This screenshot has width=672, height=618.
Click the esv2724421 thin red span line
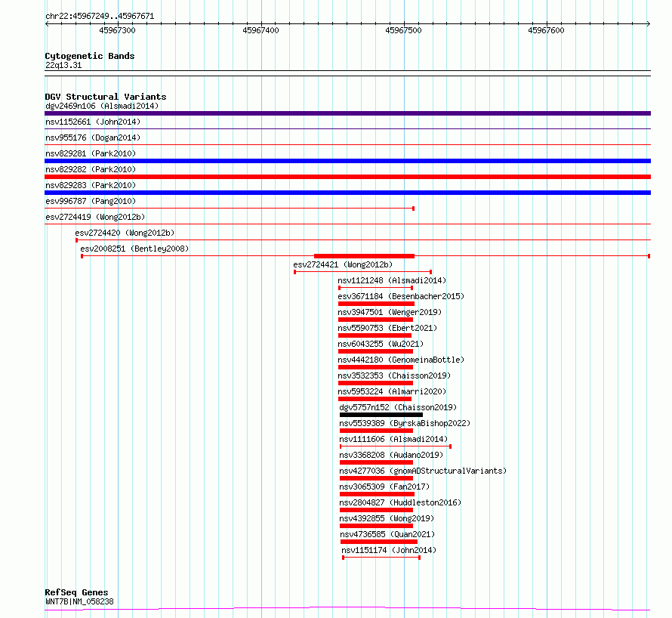pos(362,272)
